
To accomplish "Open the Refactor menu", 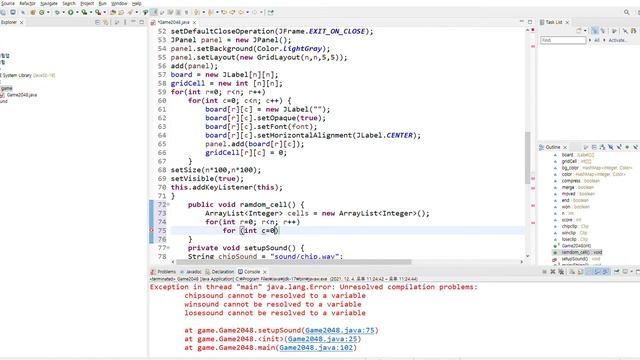I will point(27,3).
